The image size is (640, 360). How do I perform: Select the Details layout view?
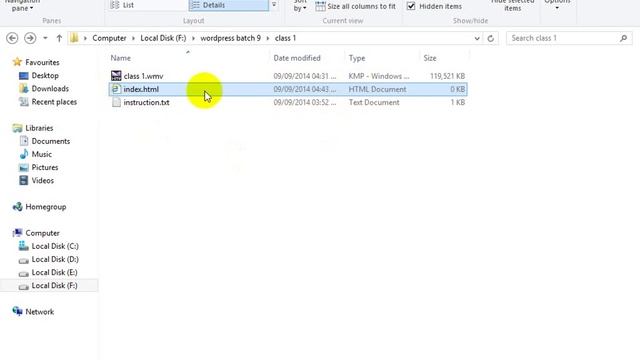pos(229,5)
